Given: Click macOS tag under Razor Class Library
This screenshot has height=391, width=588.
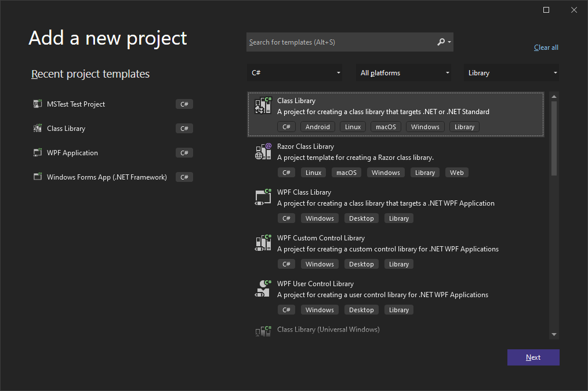Looking at the screenshot, I should tap(347, 173).
